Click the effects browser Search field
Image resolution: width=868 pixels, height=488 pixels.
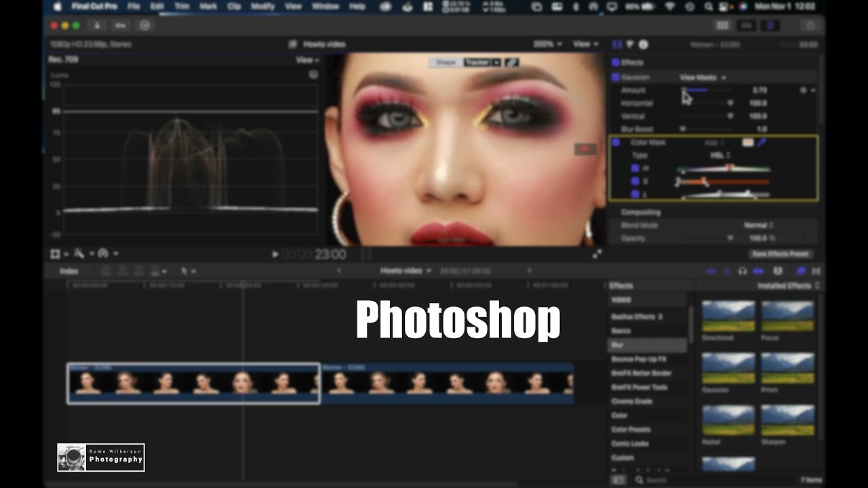[712, 480]
